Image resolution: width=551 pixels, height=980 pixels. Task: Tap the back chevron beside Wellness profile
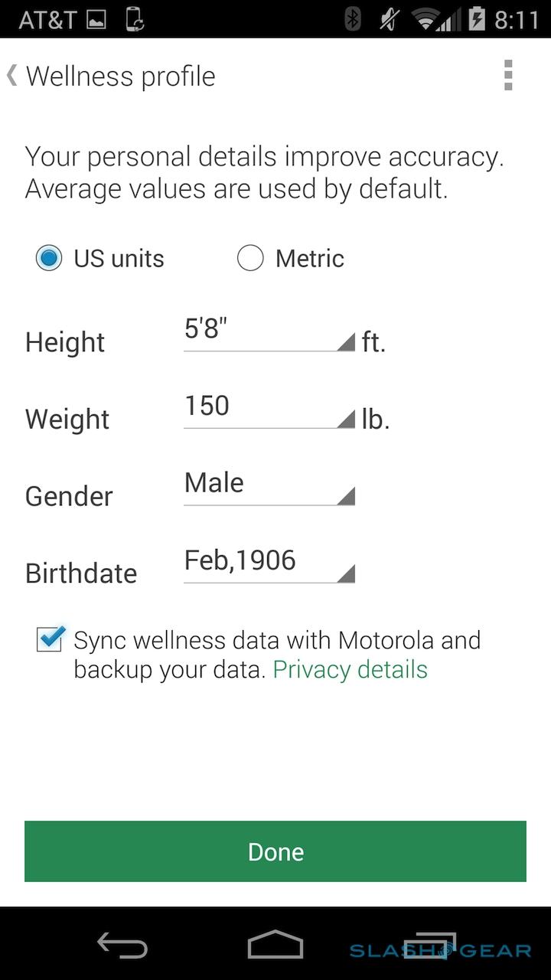11,76
